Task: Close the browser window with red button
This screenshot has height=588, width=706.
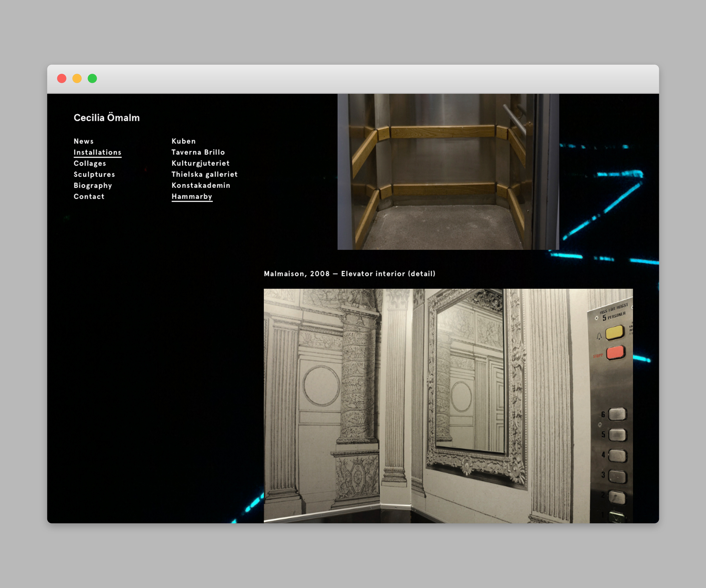Action: pyautogui.click(x=62, y=78)
